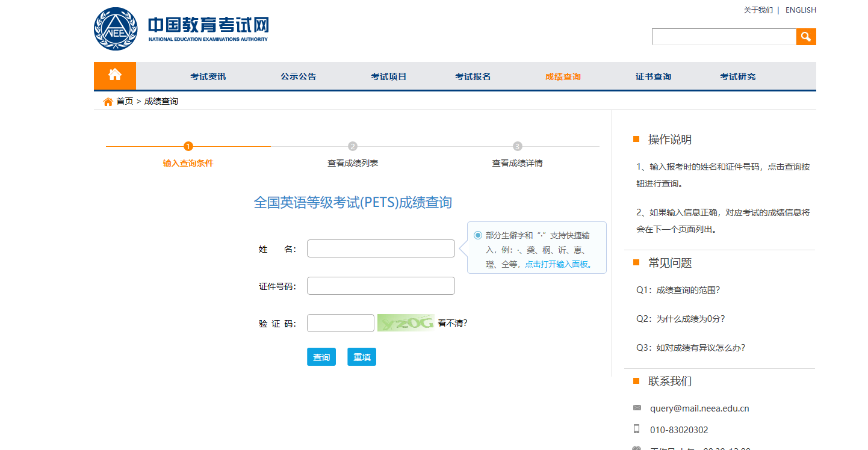This screenshot has width=868, height=450.
Task: Focus the 姓名 input field
Action: coord(381,248)
